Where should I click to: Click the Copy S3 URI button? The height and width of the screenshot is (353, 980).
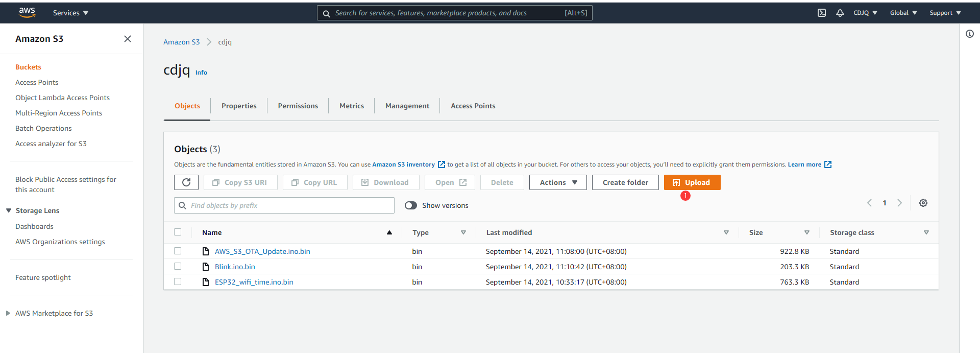pyautogui.click(x=240, y=182)
